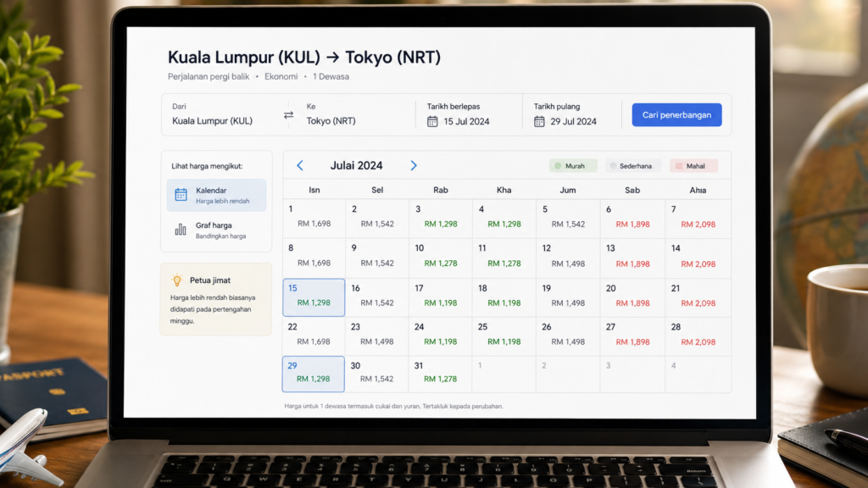The image size is (868, 488).
Task: Click the Kuala Lumpur (KUL) → Tokyo (NRT) heading
Action: [304, 57]
